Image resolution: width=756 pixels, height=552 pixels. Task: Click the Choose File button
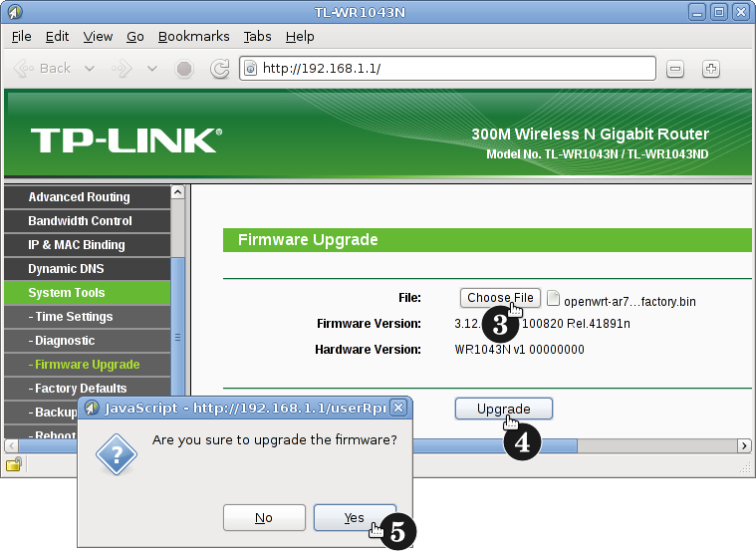coord(500,298)
